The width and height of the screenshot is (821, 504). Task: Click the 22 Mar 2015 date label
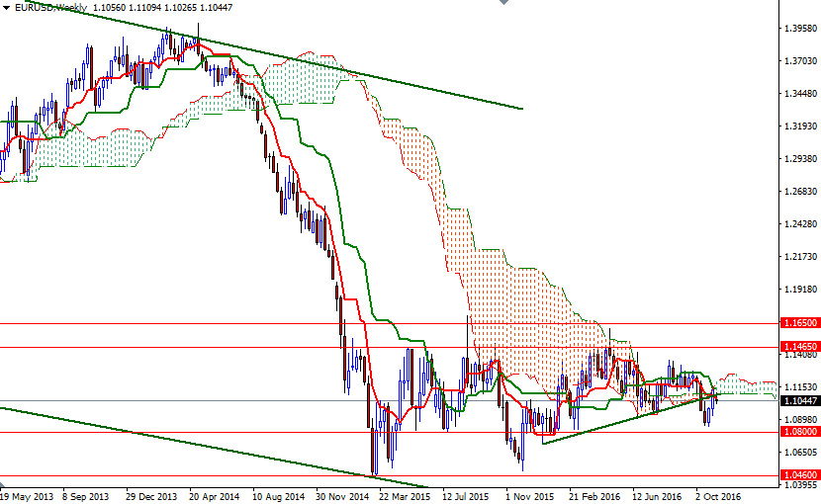pyautogui.click(x=405, y=496)
